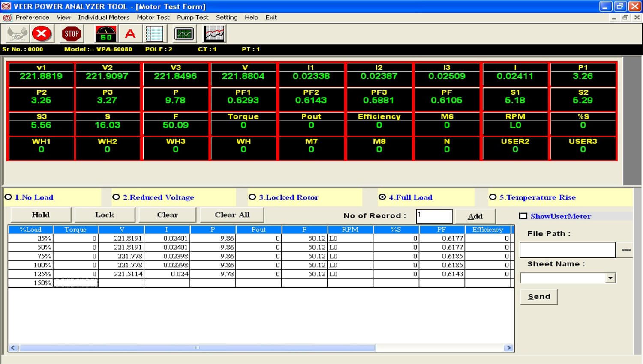Click the red X disconnect icon
This screenshot has height=364, width=643.
[42, 33]
